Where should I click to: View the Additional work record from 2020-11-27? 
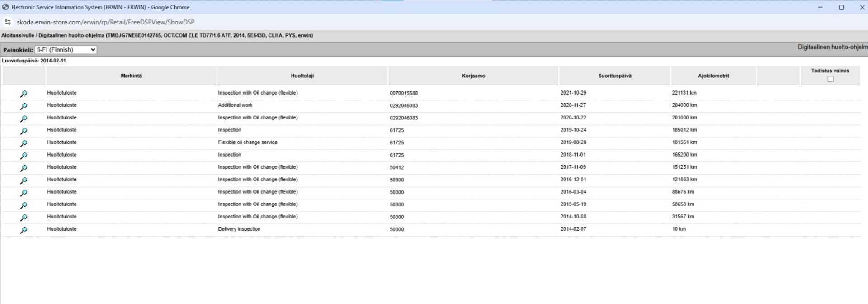pyautogui.click(x=24, y=106)
